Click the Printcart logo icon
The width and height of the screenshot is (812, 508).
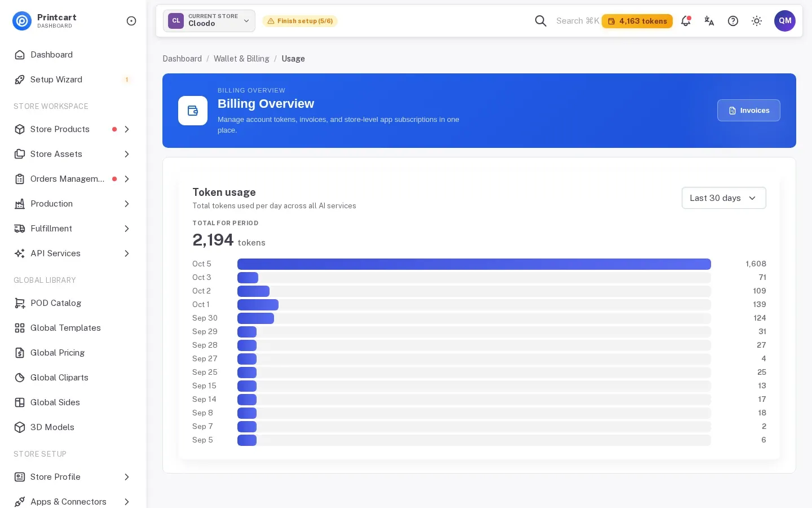22,21
